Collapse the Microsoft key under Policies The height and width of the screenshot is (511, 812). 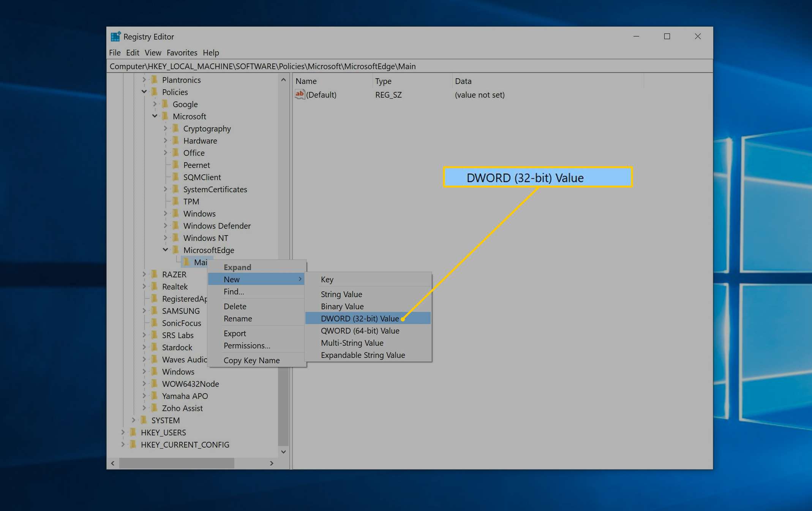point(155,116)
